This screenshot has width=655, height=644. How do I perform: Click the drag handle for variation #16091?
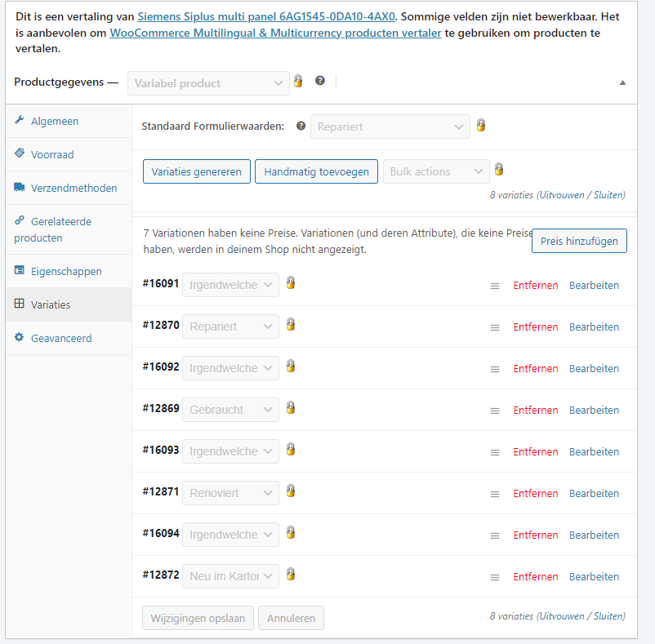495,286
